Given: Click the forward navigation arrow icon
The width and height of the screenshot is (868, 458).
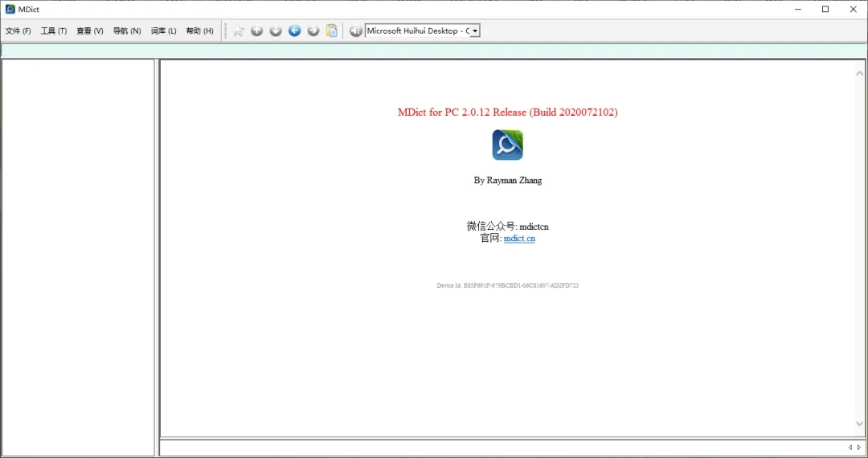Looking at the screenshot, I should (x=313, y=31).
